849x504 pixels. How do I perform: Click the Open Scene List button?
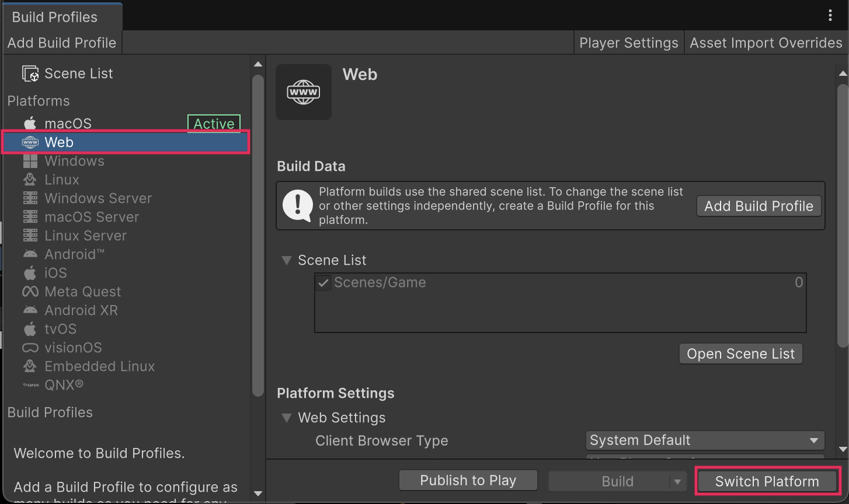click(x=740, y=354)
